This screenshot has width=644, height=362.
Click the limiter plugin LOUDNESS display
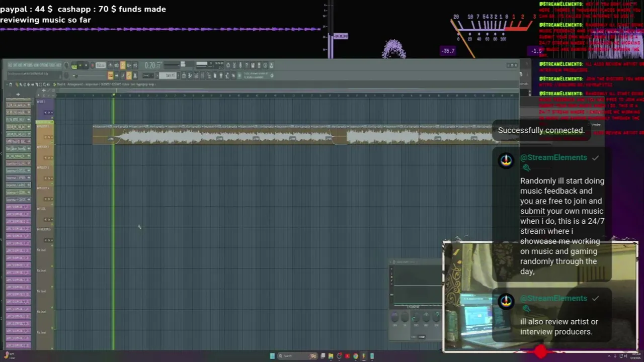click(413, 307)
